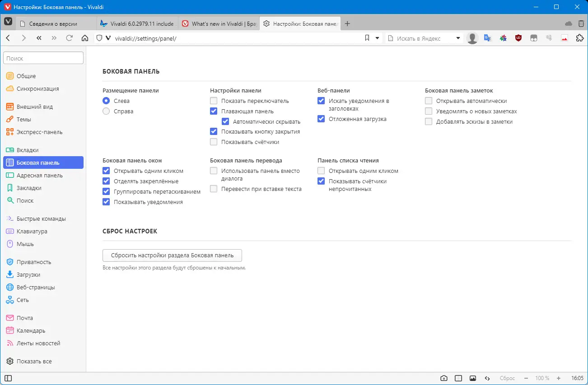Screen dimensions: 588x385
Task: Select the Слева panel placement option
Action: (106, 101)
